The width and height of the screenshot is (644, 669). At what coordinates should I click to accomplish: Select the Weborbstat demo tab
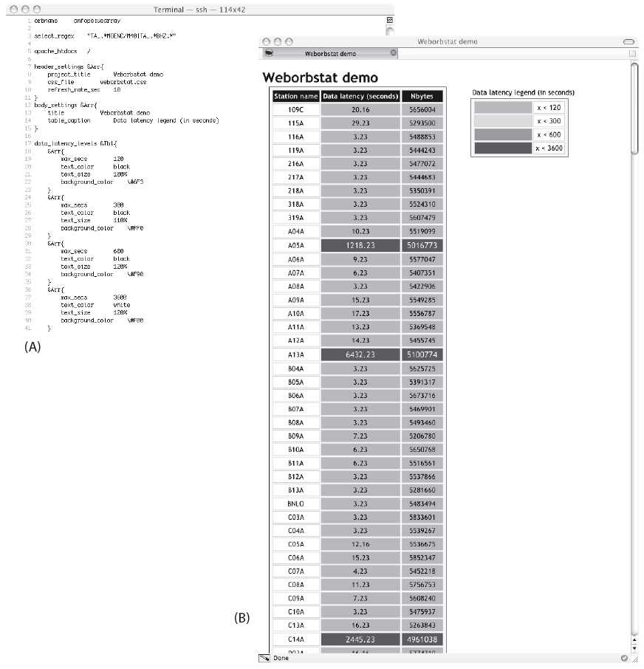(x=330, y=53)
